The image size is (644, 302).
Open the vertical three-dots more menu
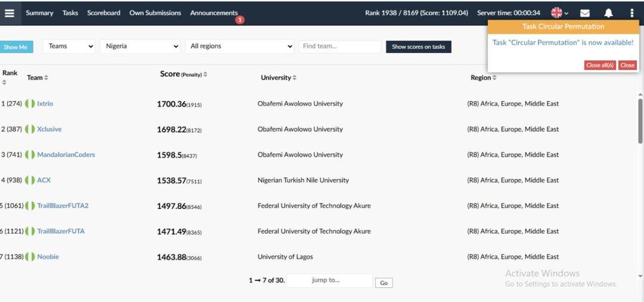(631, 13)
